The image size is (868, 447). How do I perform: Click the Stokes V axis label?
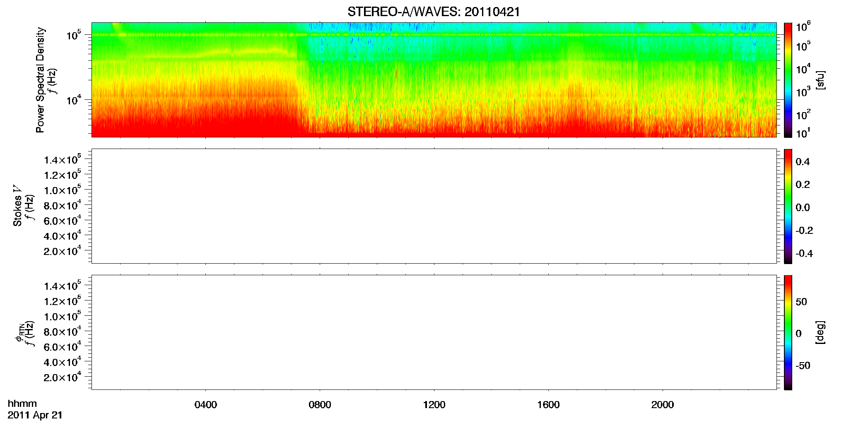point(17,205)
